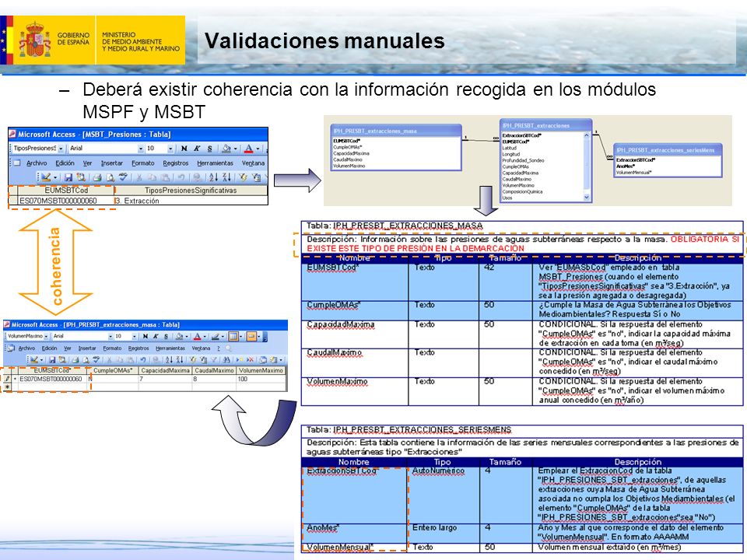Click help question mark in extracciones_masa menu

[219, 348]
